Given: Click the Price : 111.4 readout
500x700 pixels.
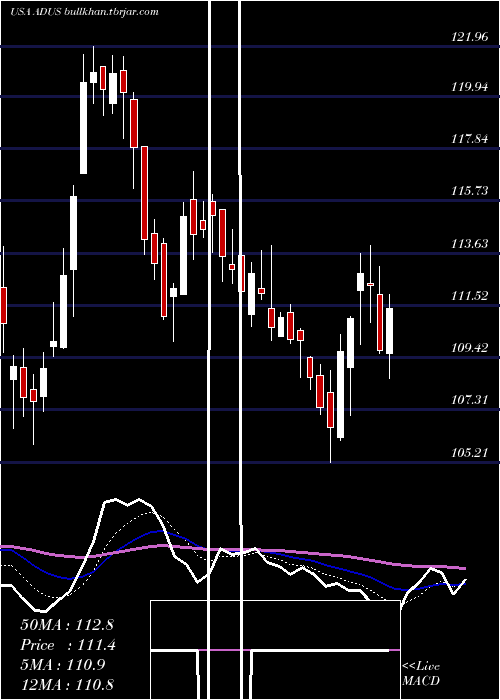Looking at the screenshot, I should (68, 645).
